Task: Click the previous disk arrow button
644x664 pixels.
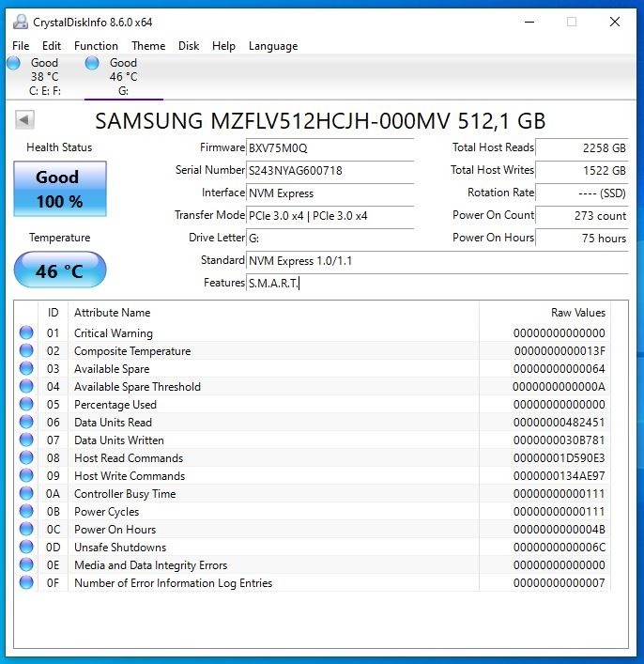Action: tap(24, 120)
